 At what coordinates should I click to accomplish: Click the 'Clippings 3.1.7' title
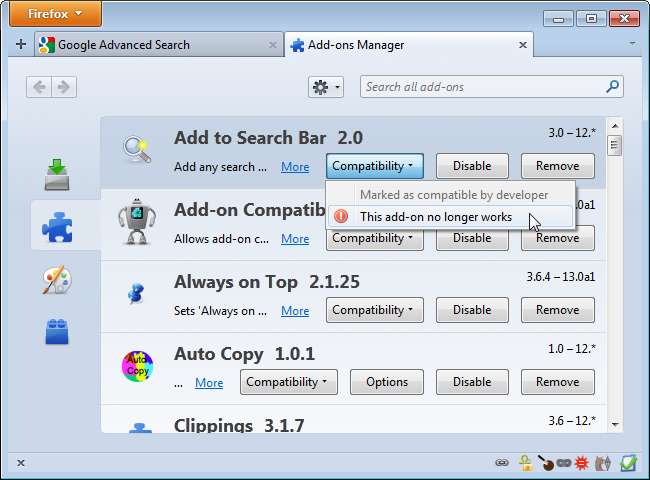point(239,426)
